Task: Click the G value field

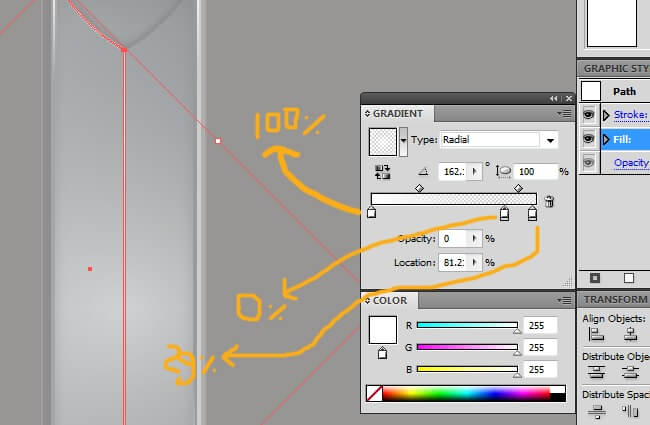Action: point(540,347)
